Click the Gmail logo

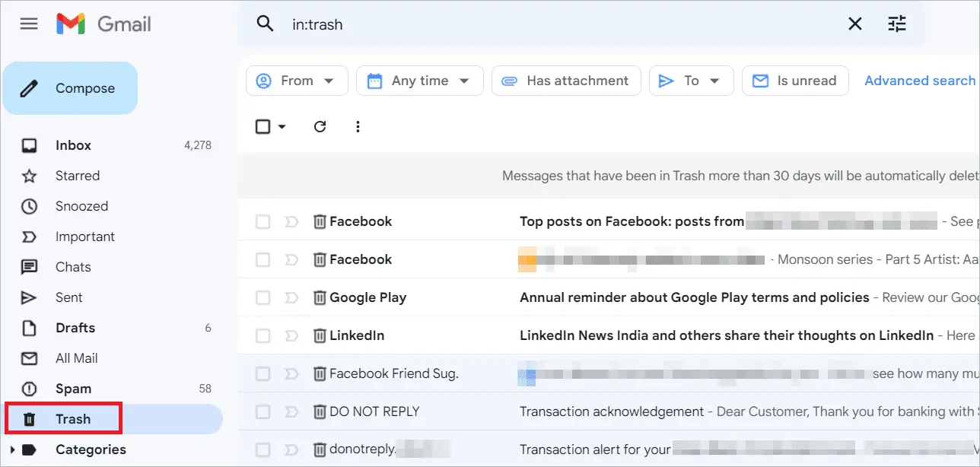pyautogui.click(x=103, y=24)
